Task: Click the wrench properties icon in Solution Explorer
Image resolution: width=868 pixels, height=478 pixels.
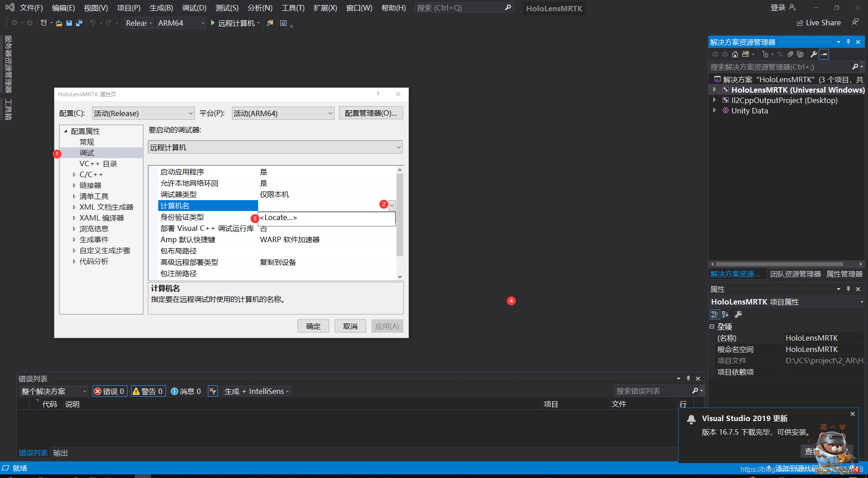Action: [x=814, y=54]
